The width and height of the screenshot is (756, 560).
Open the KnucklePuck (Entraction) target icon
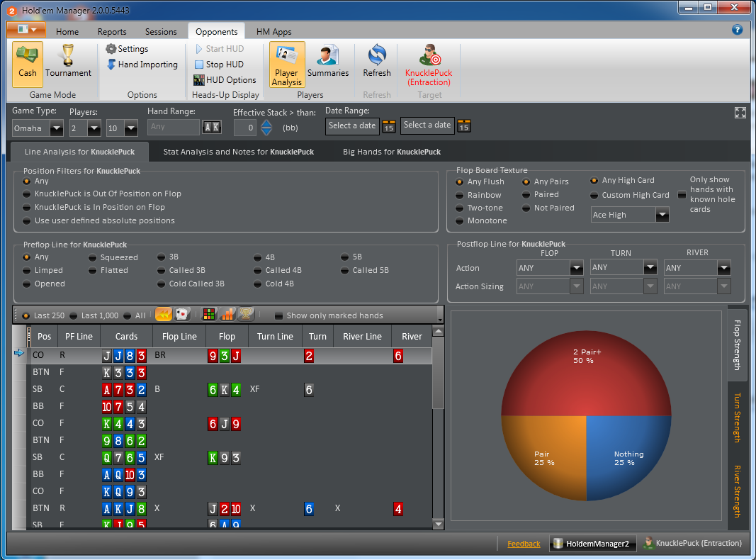[428, 65]
